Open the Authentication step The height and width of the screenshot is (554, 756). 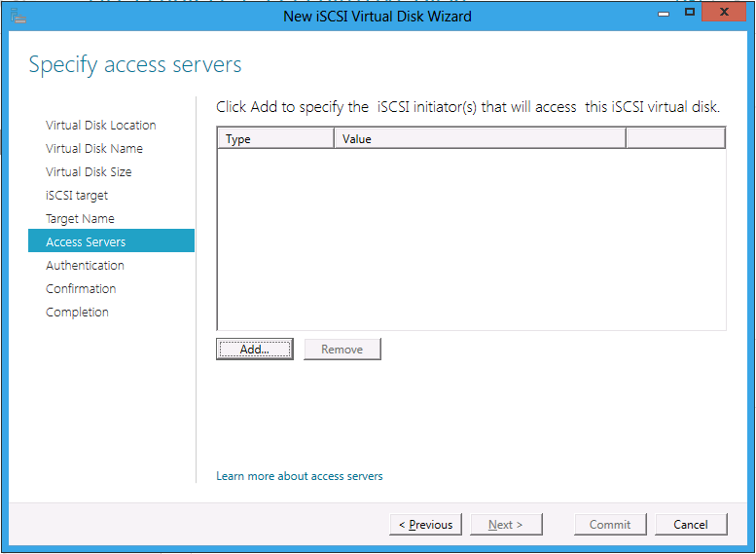pyautogui.click(x=85, y=266)
